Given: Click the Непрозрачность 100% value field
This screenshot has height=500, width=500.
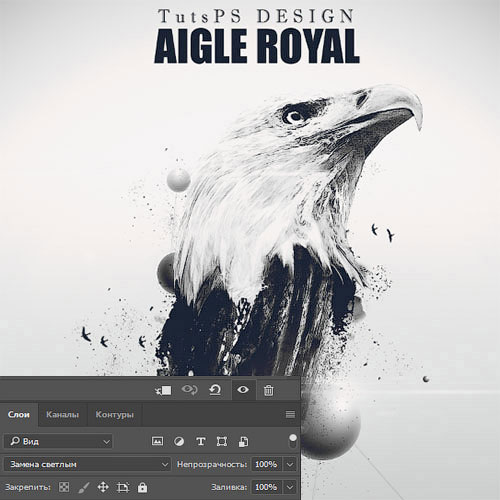Looking at the screenshot, I should [x=266, y=464].
